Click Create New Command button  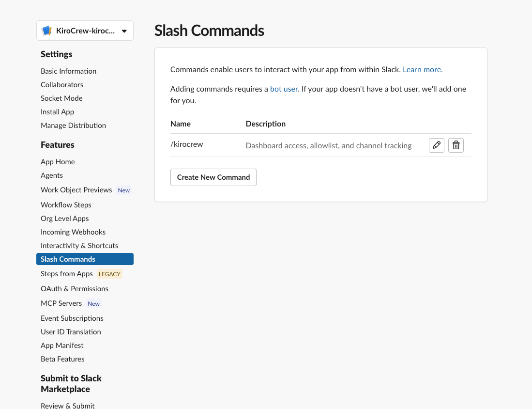(213, 177)
